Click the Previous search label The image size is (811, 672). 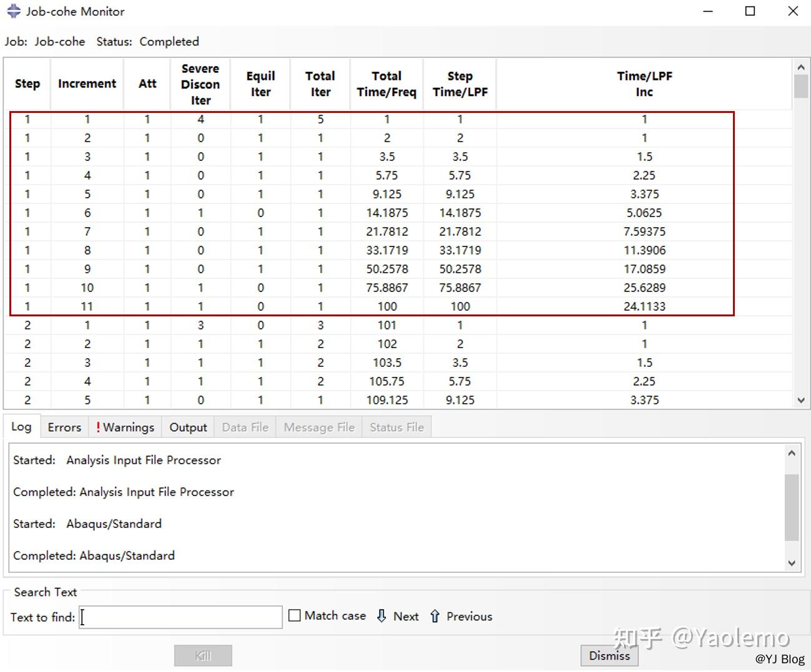click(469, 616)
